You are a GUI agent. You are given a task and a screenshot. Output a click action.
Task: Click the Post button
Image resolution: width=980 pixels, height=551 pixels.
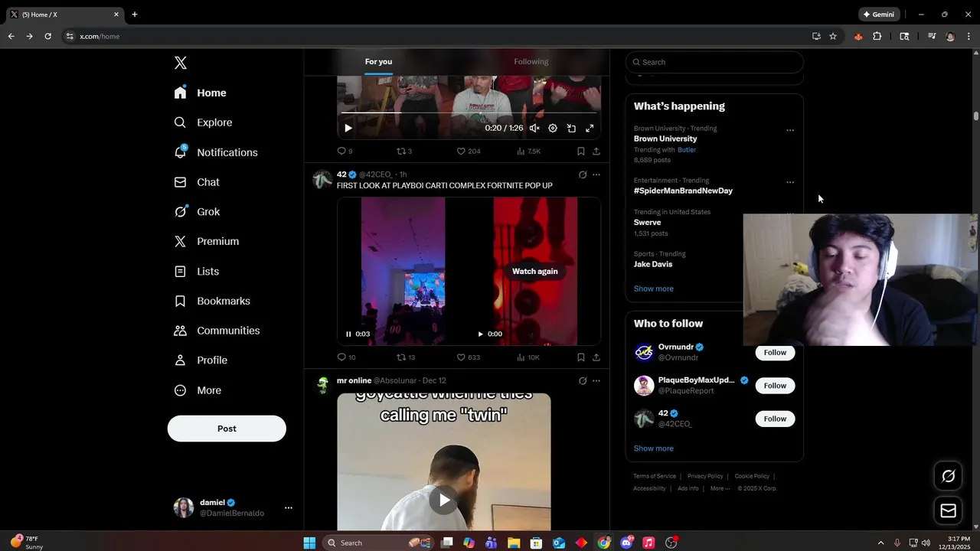point(227,429)
